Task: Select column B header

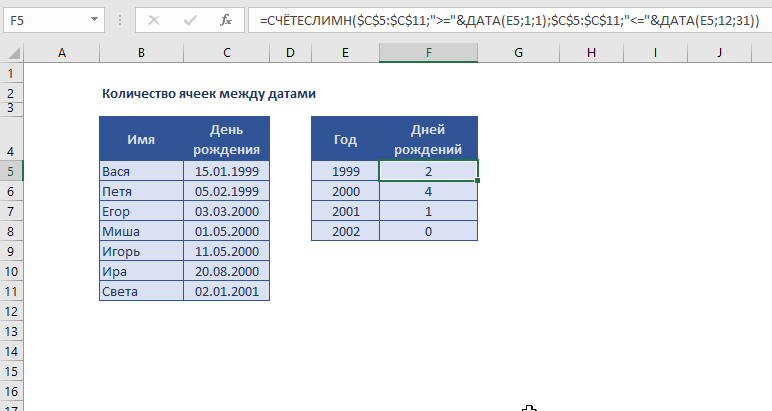Action: (141, 53)
